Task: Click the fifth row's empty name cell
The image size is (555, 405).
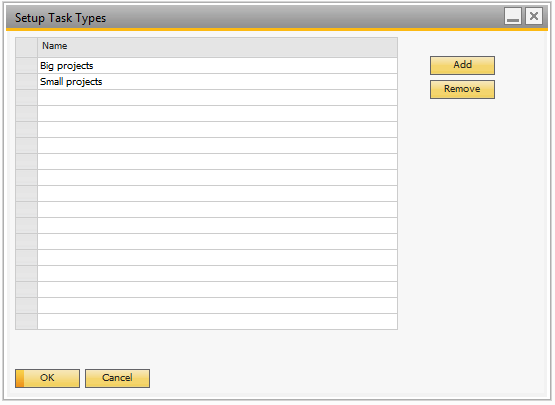Action: click(217, 130)
